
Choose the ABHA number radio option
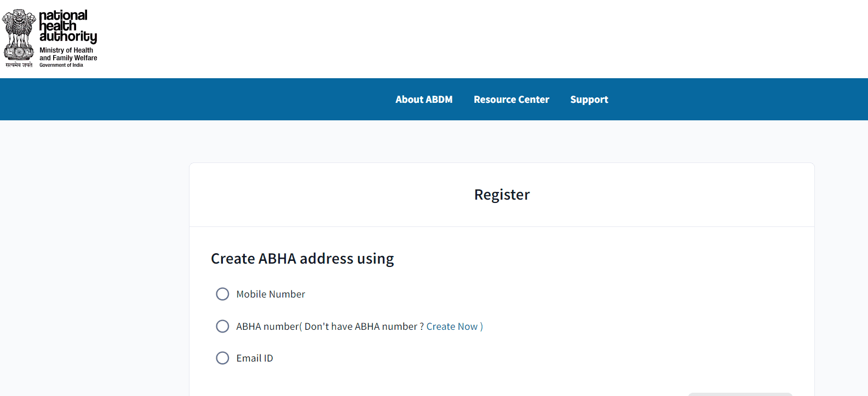pyautogui.click(x=222, y=327)
